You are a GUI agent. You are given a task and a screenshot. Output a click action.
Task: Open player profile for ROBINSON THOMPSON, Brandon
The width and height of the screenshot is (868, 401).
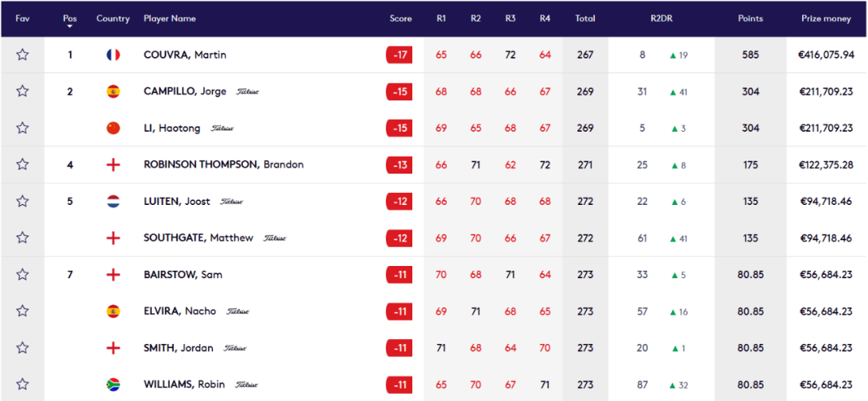[x=223, y=165]
